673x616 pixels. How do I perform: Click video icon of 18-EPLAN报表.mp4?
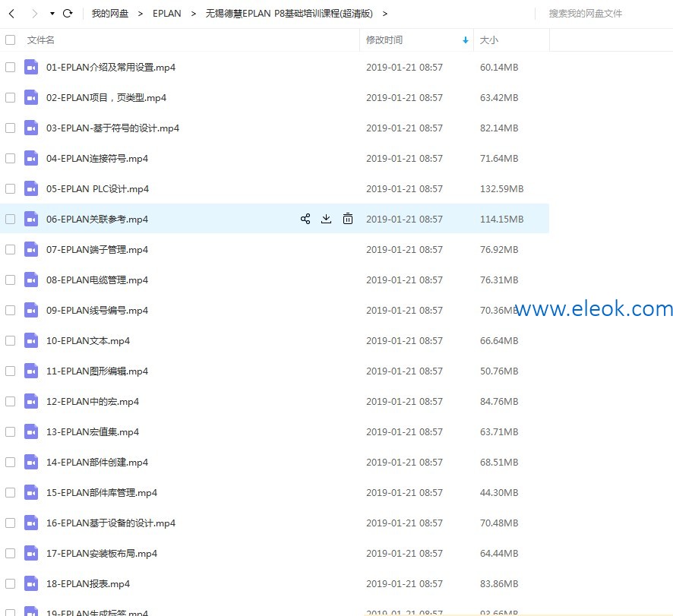[x=31, y=584]
